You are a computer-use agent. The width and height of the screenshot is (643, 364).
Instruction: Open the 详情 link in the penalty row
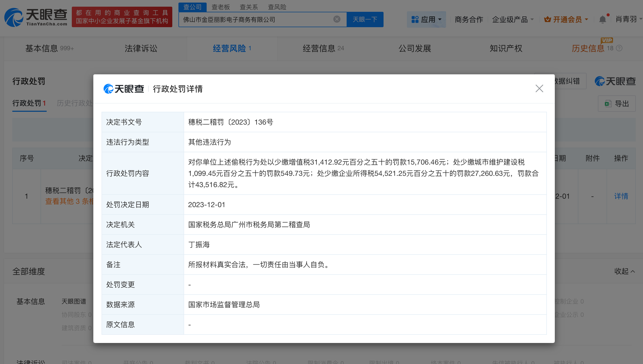click(621, 196)
